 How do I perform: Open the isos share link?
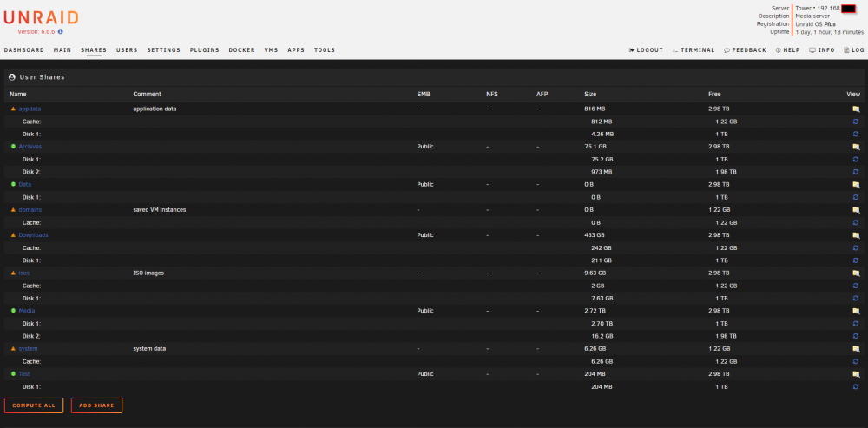[24, 273]
